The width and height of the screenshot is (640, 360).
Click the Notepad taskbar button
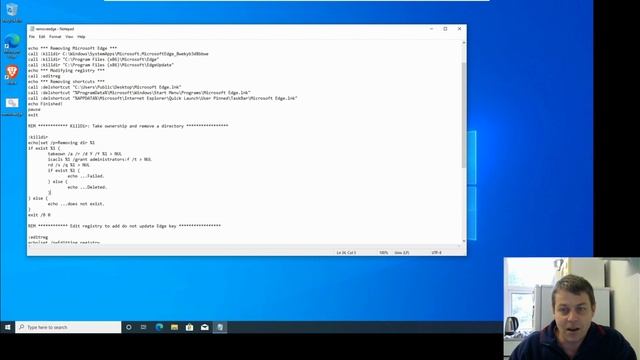[220, 327]
